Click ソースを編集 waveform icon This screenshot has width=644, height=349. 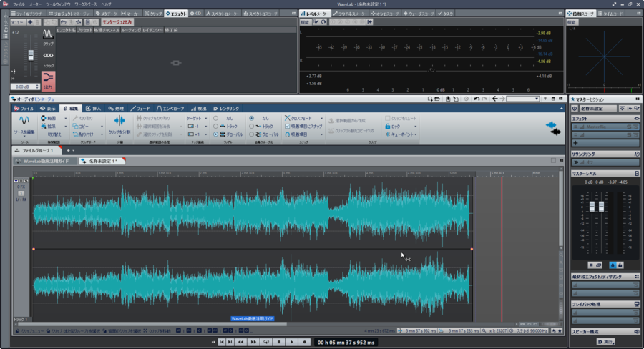(24, 120)
